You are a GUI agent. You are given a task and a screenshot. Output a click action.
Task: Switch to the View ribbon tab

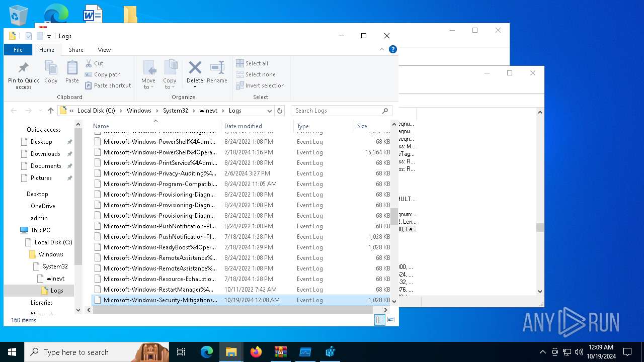click(x=104, y=50)
